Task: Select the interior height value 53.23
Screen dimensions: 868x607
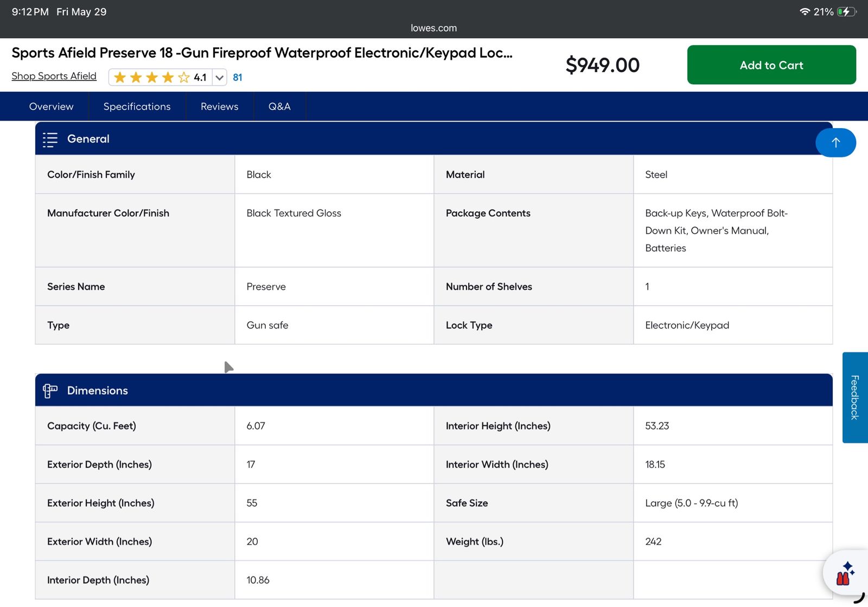Action: 657,426
